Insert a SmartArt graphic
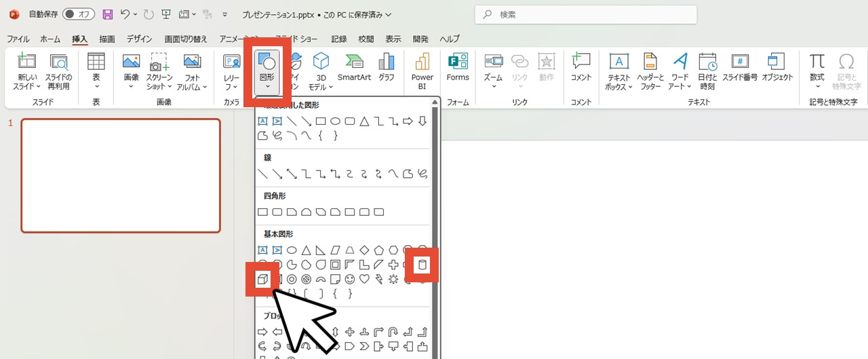The height and width of the screenshot is (359, 868). [355, 68]
